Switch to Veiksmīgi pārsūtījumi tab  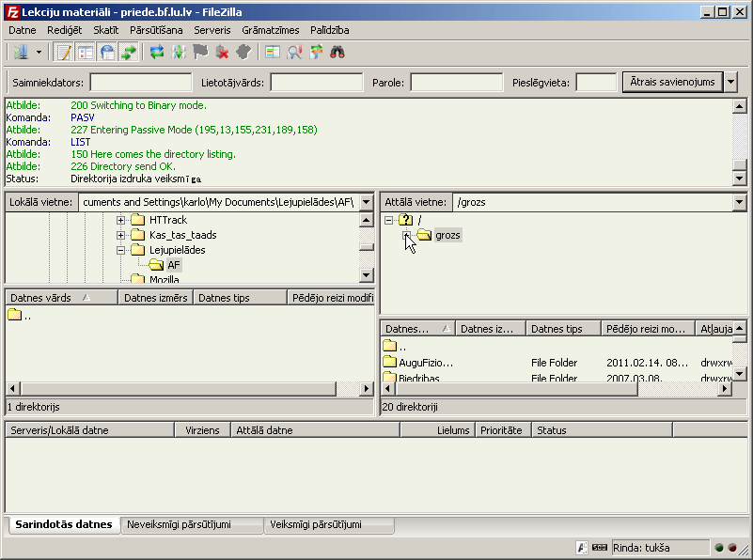point(328,524)
